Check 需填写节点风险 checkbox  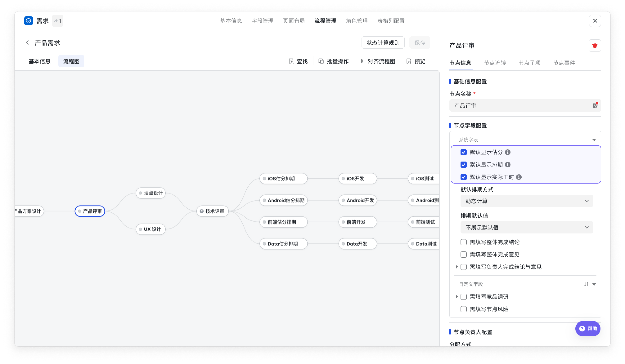coord(463,309)
